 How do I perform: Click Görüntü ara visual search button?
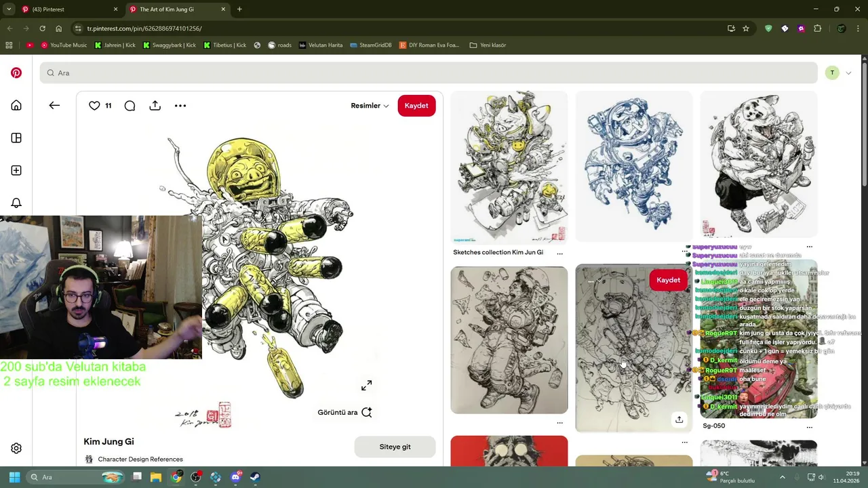click(x=344, y=412)
